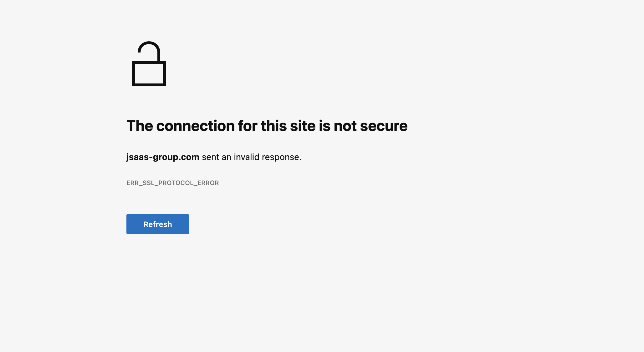
Task: Click the open padlock icon
Action: (149, 64)
